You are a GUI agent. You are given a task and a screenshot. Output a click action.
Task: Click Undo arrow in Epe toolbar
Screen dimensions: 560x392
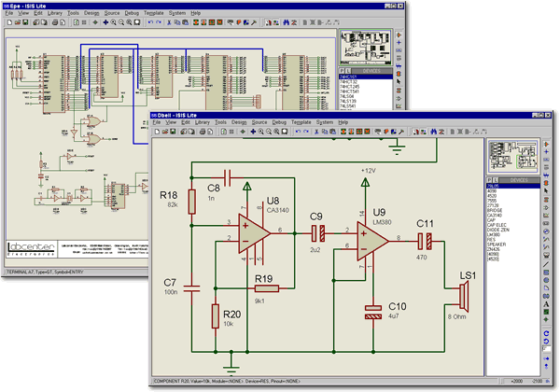click(150, 22)
